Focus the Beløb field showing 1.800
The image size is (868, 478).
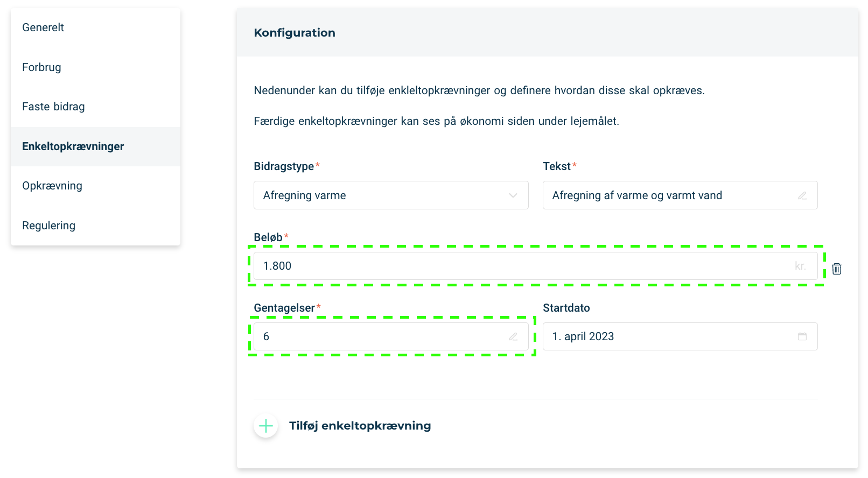point(536,266)
